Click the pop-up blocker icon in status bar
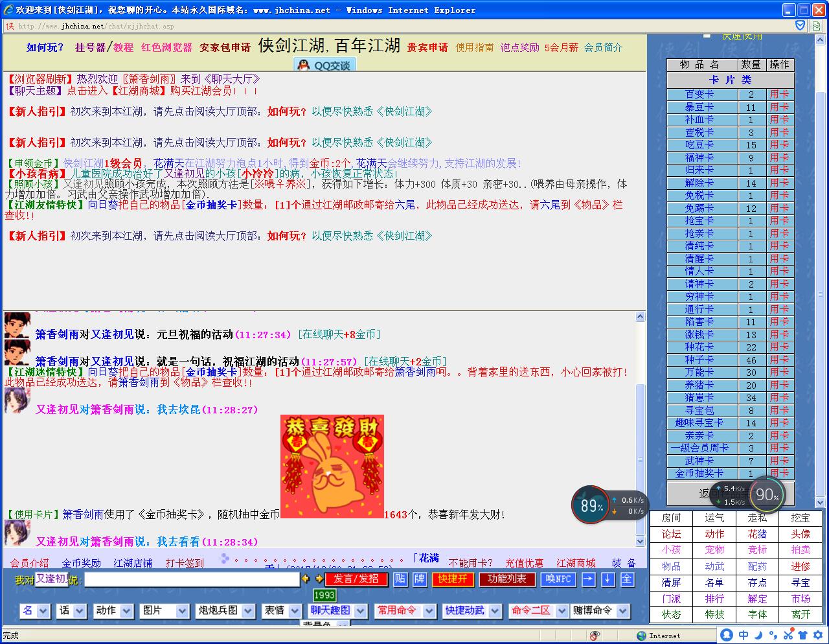Screen dimensions: 829x644 tap(595, 636)
